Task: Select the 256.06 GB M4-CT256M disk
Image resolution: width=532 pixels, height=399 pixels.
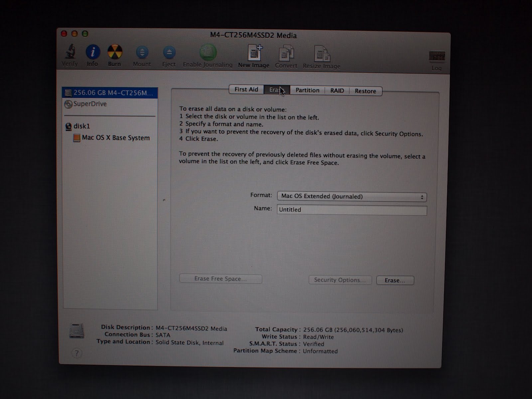Action: (110, 93)
